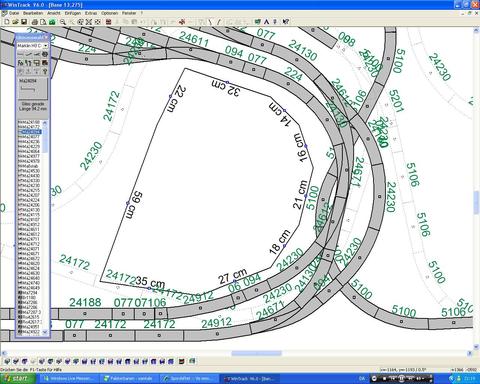The width and height of the screenshot is (480, 384).
Task: Click down arrow of track list scrollbar
Action: click(45, 332)
